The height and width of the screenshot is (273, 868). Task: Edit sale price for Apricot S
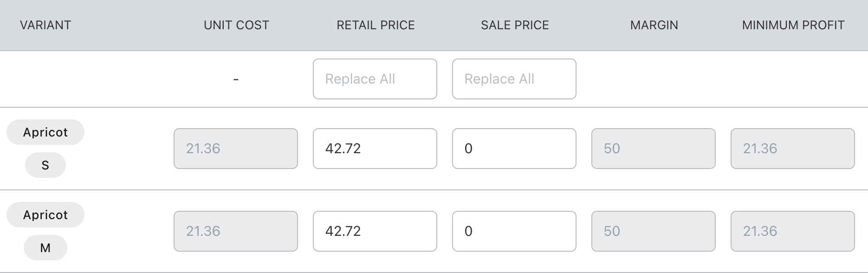click(514, 149)
